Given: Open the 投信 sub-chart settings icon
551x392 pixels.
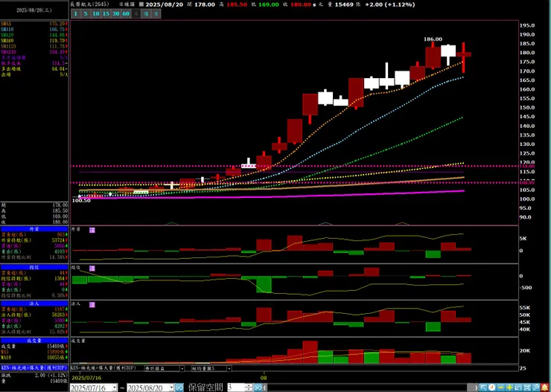Looking at the screenshot, I should tap(92, 268).
